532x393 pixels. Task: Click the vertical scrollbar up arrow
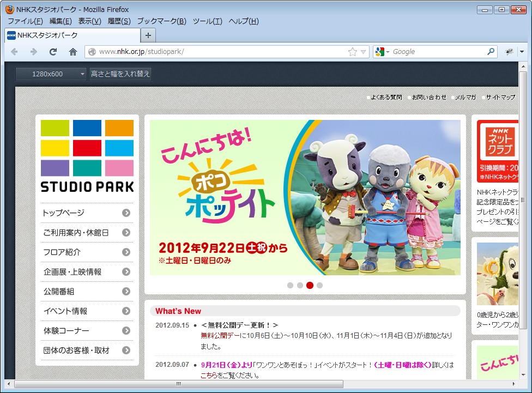coord(523,66)
